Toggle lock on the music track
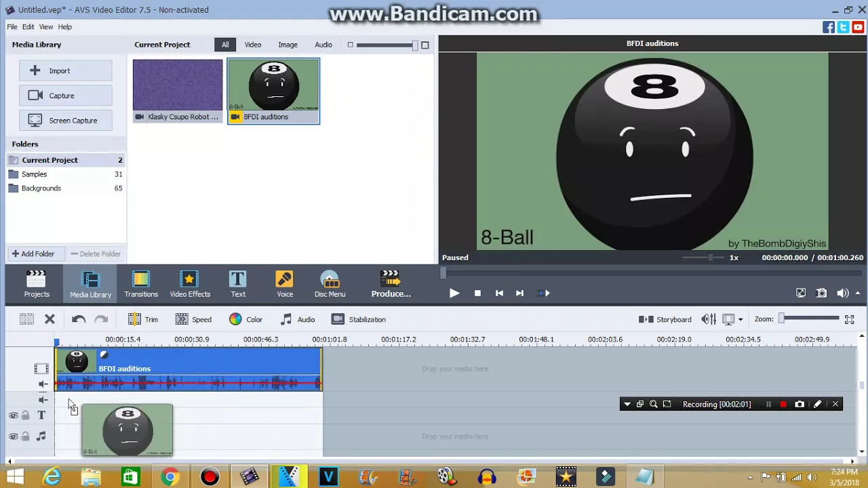 25,436
